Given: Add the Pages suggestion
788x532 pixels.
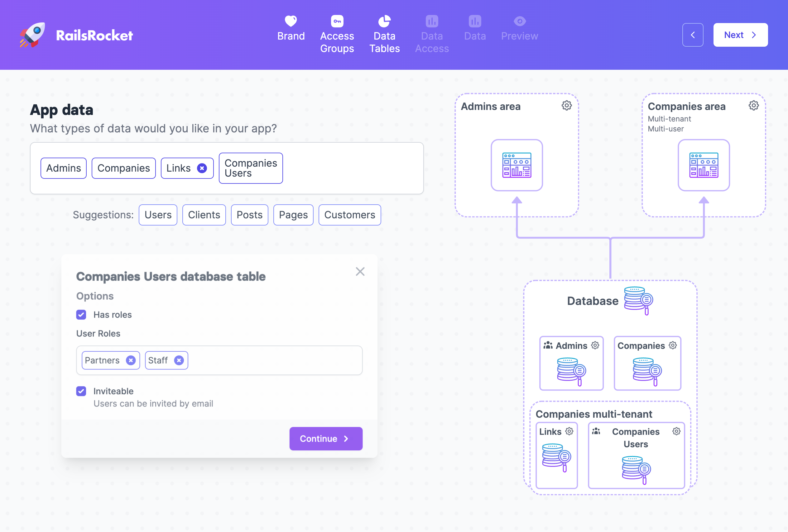Looking at the screenshot, I should [x=293, y=215].
